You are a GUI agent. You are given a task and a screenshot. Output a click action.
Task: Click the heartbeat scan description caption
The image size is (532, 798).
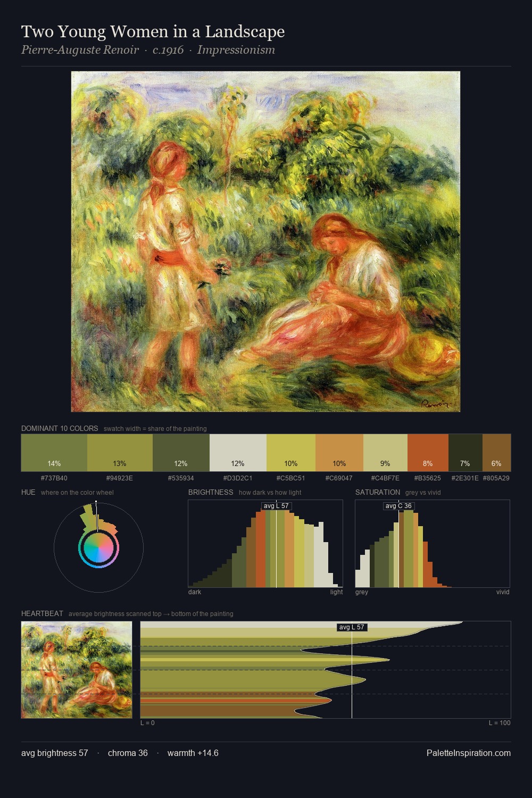151,613
